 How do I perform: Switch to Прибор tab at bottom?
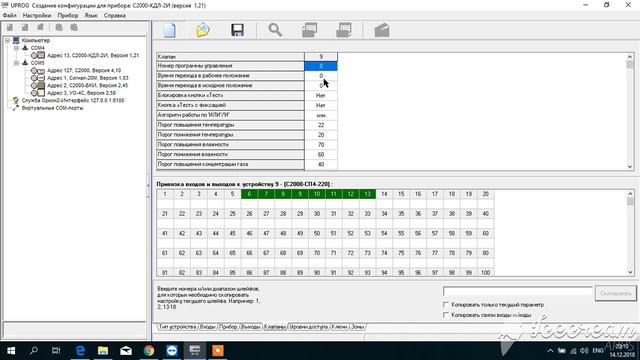point(228,327)
